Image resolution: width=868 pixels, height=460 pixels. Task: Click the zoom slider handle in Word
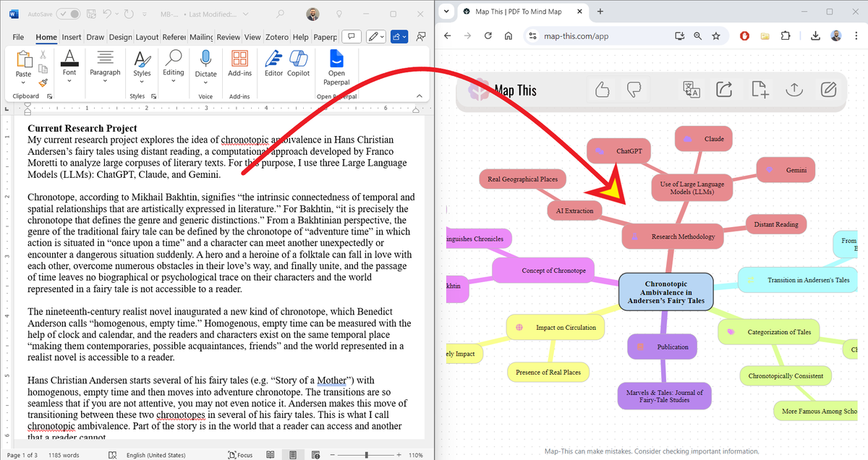click(367, 455)
